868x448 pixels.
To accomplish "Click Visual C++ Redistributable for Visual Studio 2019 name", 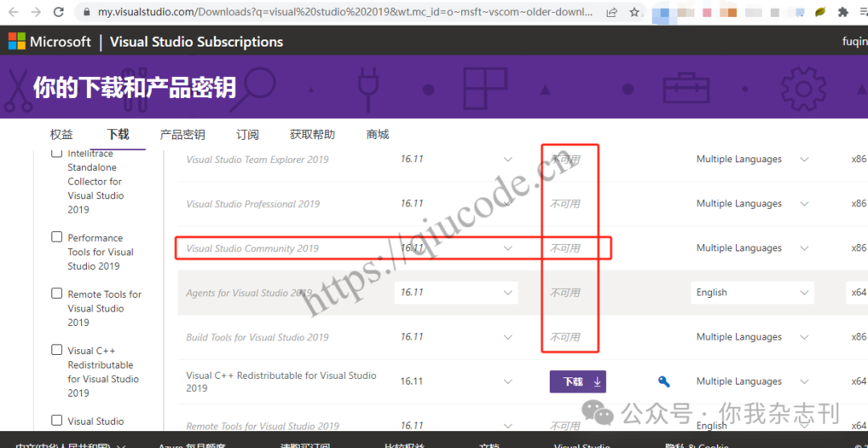I will point(281,381).
